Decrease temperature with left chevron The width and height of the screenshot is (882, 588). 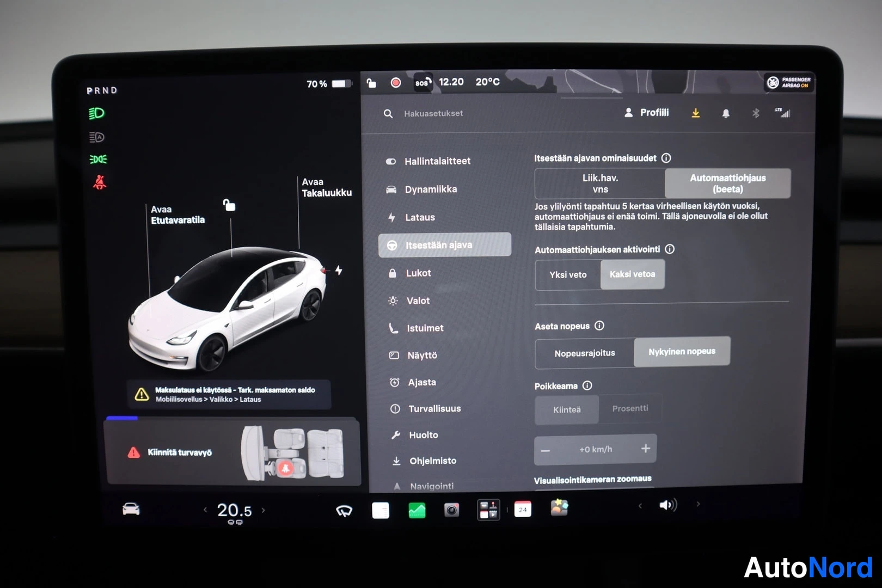click(205, 510)
